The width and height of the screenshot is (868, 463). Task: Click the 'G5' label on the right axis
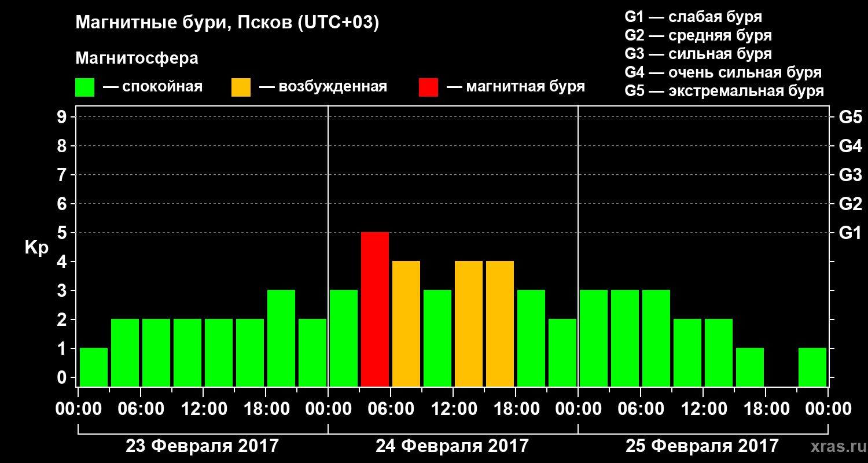[851, 117]
